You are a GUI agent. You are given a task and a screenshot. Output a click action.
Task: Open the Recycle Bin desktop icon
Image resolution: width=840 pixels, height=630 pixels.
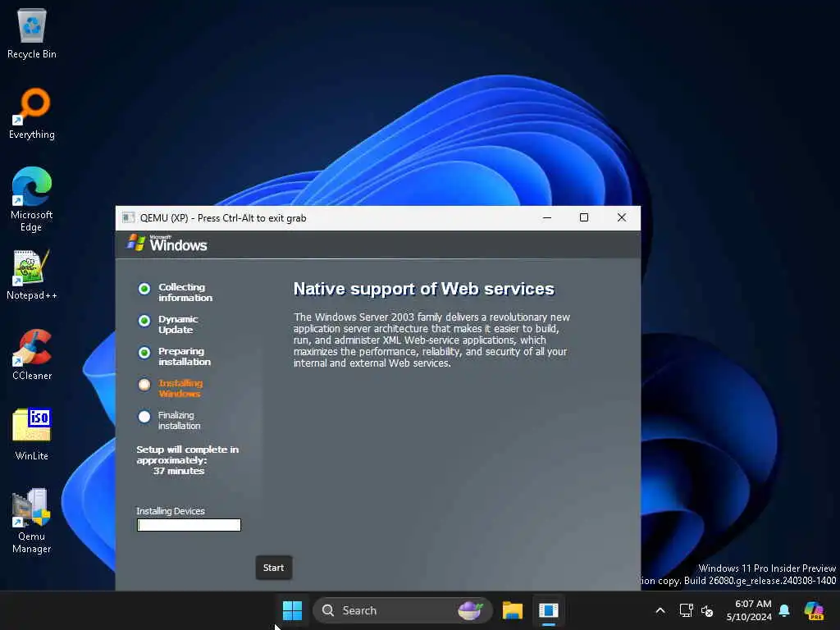[32, 33]
